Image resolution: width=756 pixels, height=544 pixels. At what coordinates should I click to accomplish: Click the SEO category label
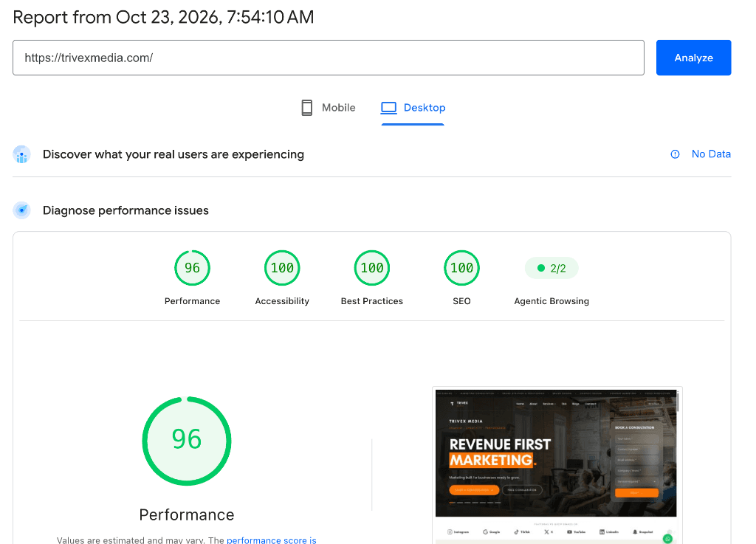coord(461,301)
